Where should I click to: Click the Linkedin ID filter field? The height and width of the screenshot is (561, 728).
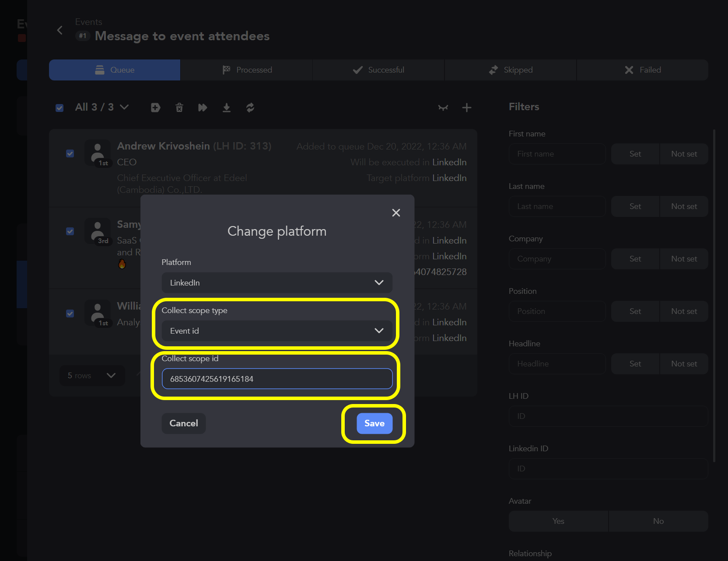[609, 469]
